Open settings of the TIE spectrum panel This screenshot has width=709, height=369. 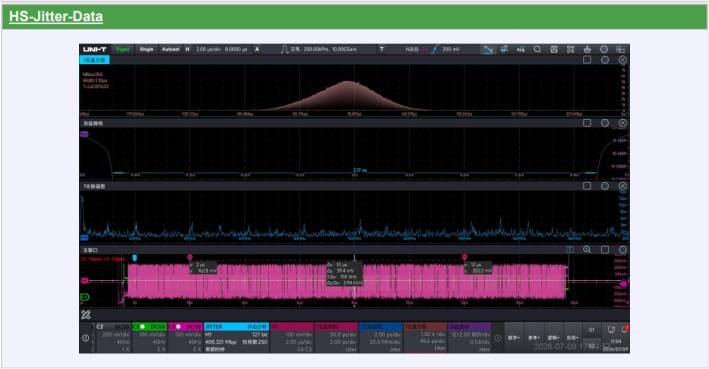pos(605,186)
